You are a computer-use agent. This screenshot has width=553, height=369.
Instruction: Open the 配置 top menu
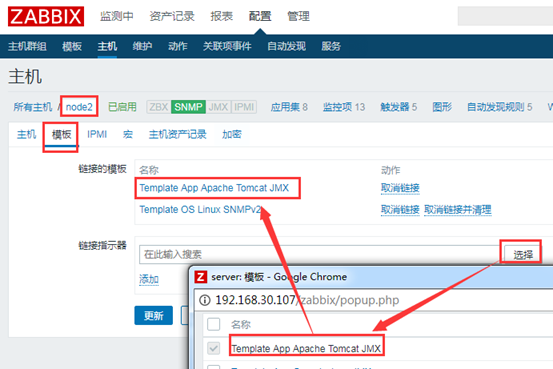[260, 16]
